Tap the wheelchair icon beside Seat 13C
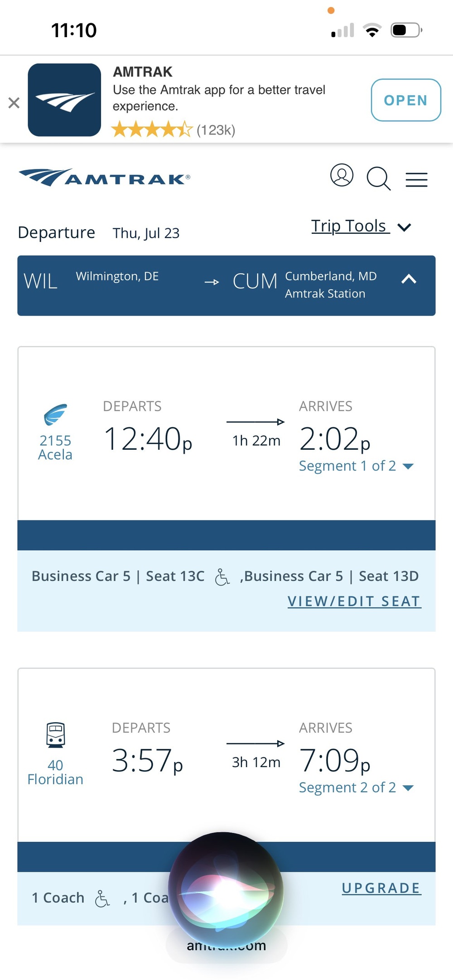 pos(222,577)
